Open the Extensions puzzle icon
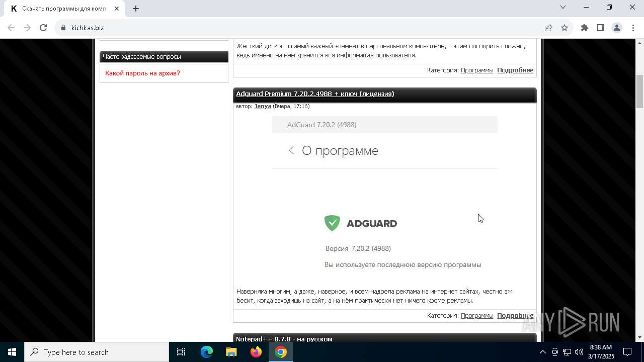 585,28
